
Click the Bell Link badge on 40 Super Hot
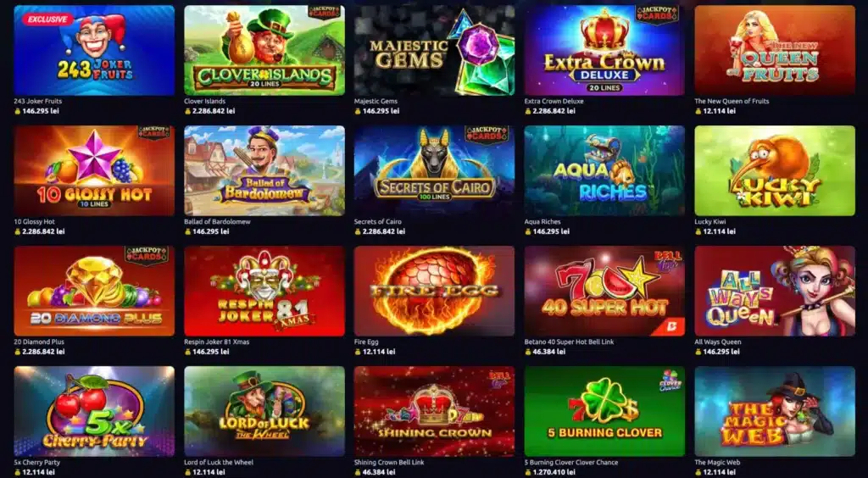(668, 259)
